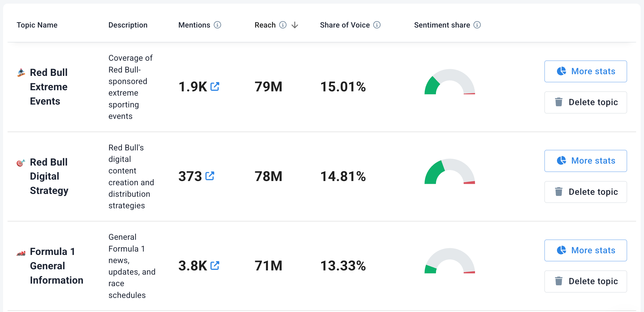
Task: Click the Share of Voice header text
Action: coord(345,25)
